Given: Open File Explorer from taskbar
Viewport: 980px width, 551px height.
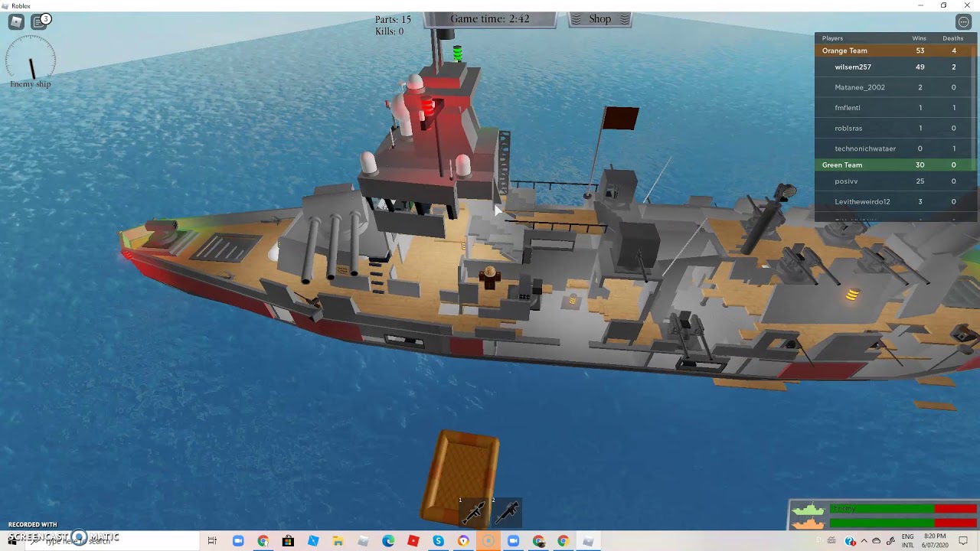Looking at the screenshot, I should [338, 541].
